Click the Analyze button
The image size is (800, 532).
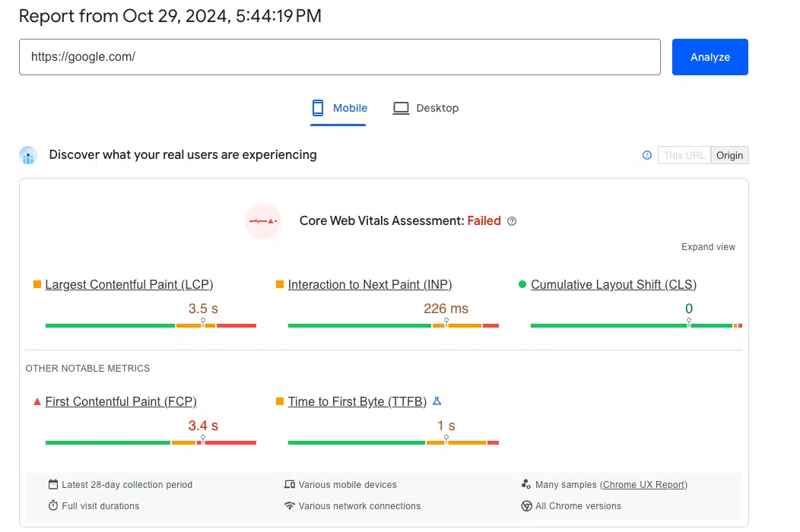[x=710, y=57]
